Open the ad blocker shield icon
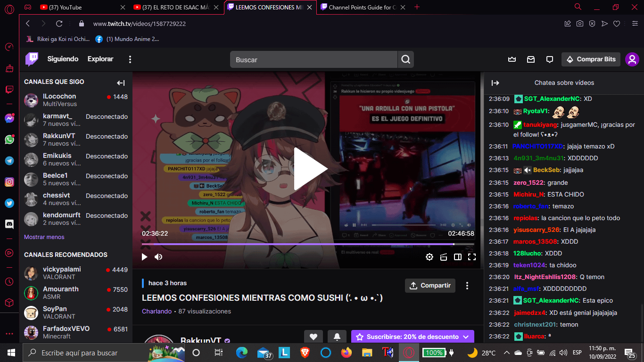The height and width of the screenshot is (362, 644). click(592, 24)
